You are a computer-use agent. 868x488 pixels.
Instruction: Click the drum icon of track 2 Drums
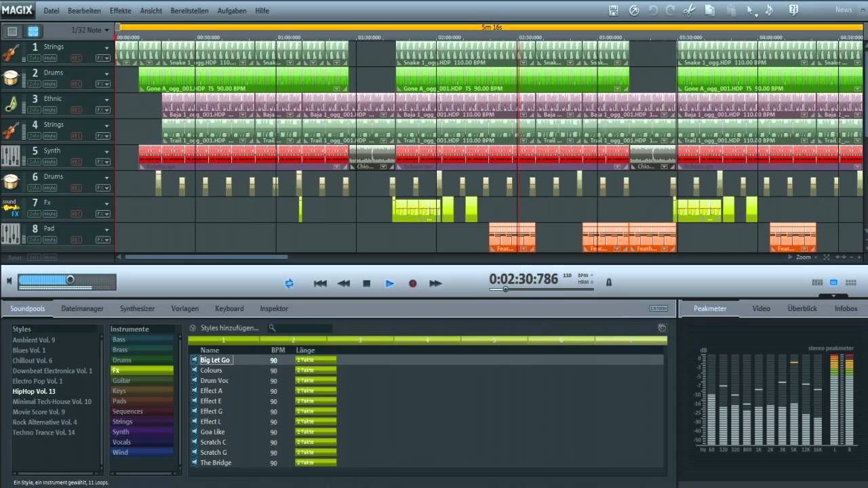click(10, 78)
